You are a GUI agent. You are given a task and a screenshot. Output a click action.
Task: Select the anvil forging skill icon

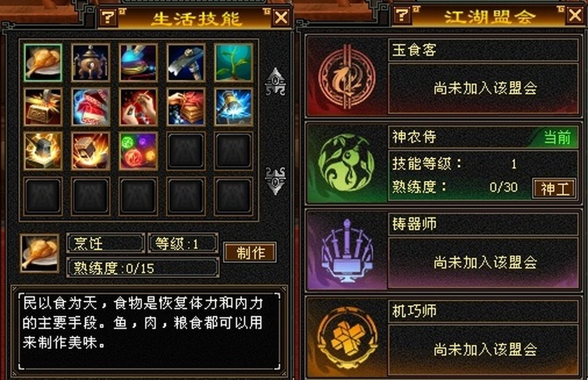[x=42, y=151]
